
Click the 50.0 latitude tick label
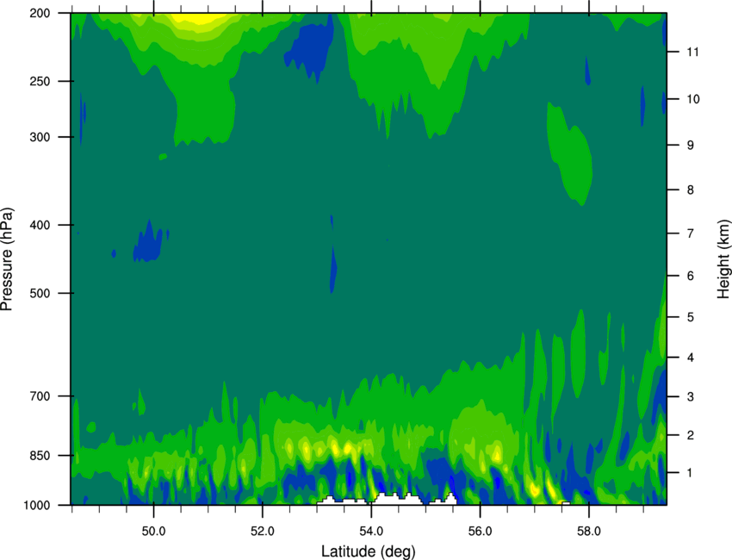click(153, 532)
